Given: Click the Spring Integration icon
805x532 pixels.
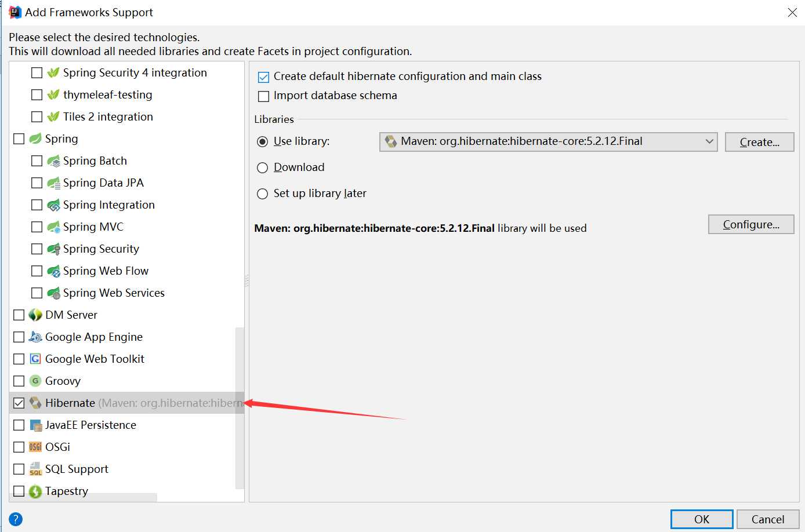Looking at the screenshot, I should point(53,205).
